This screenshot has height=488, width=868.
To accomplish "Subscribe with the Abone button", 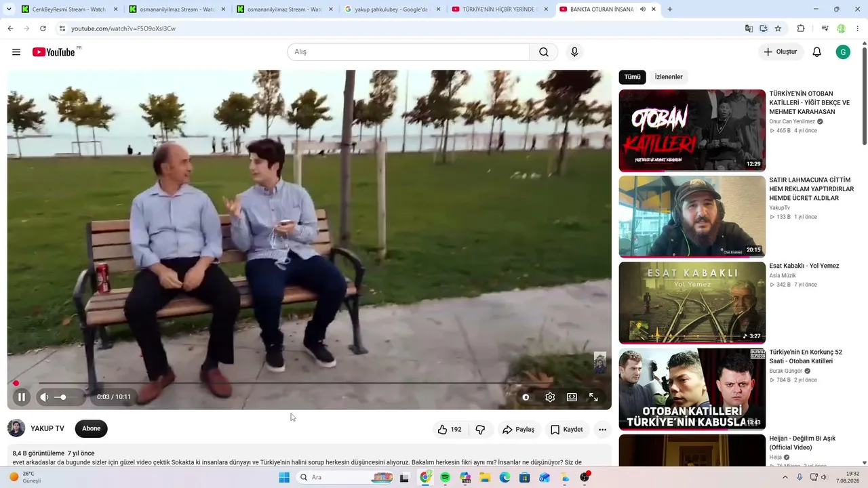I will (92, 428).
